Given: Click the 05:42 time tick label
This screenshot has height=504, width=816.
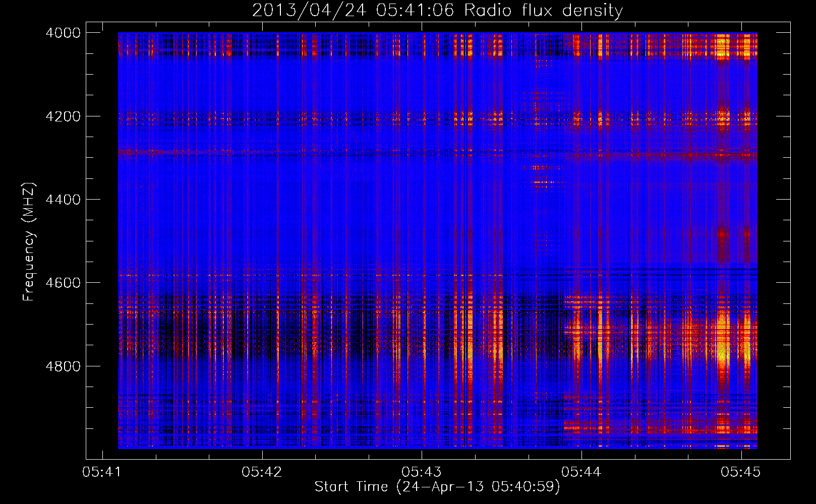Looking at the screenshot, I should pyautogui.click(x=262, y=472).
